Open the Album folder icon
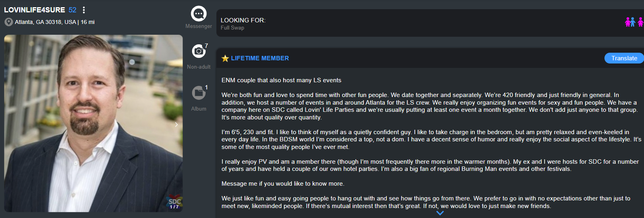644x218 pixels. (x=198, y=93)
